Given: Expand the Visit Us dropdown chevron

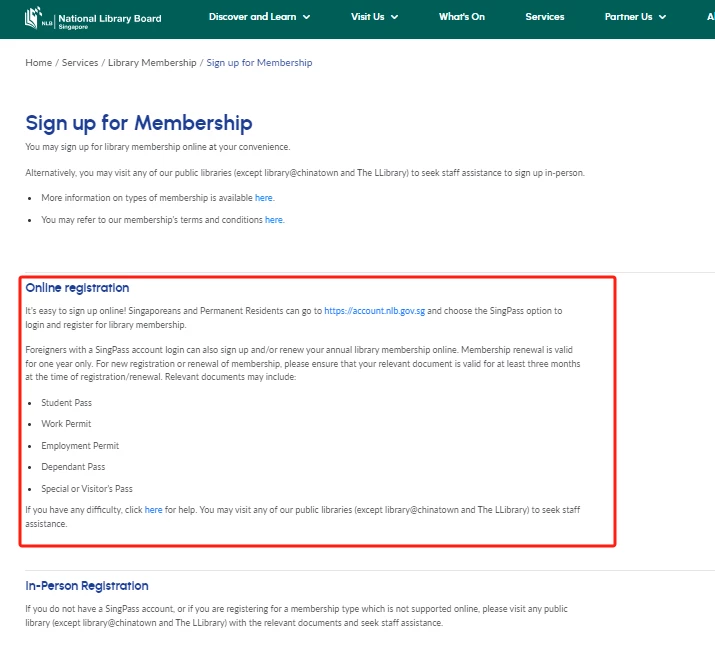Looking at the screenshot, I should tap(395, 17).
